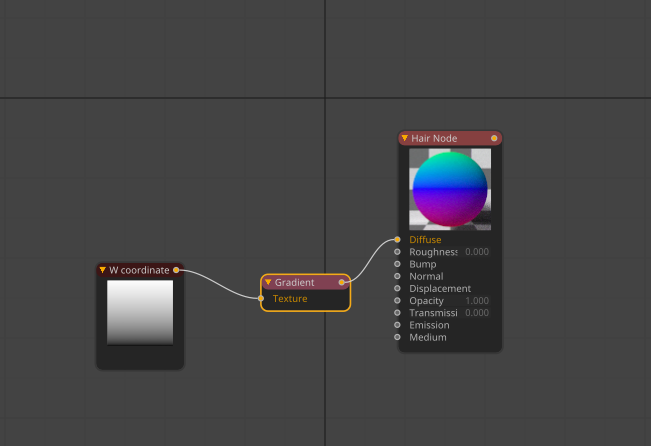This screenshot has height=446, width=651.
Task: Click the Opacity value 1.000 field
Action: point(477,300)
